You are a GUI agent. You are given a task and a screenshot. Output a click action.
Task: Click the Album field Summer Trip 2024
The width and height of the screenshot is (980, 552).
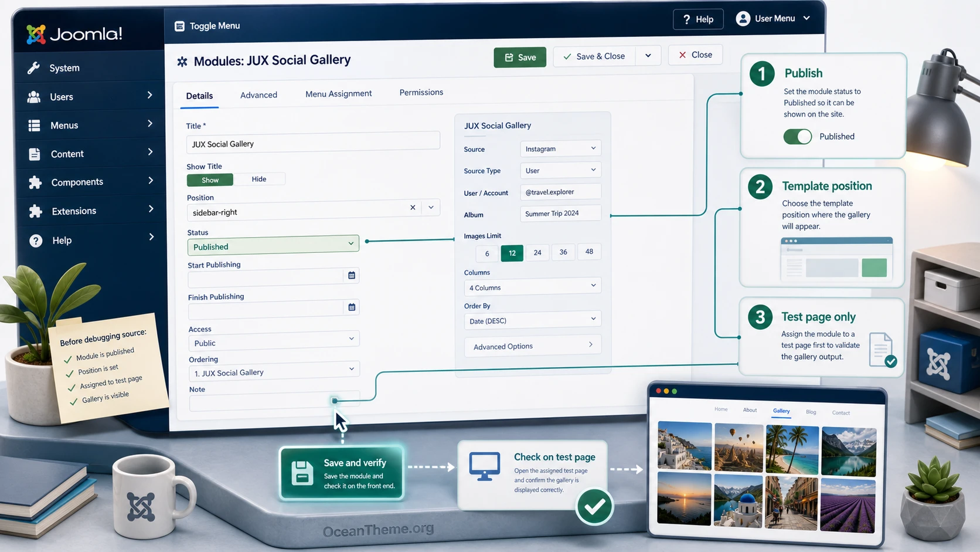[561, 213]
